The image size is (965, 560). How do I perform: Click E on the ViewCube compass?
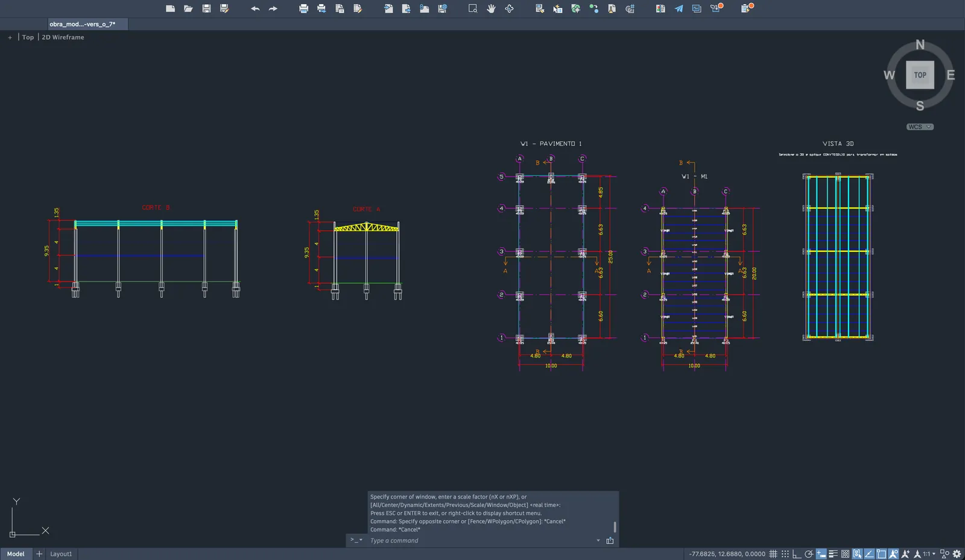tap(951, 75)
